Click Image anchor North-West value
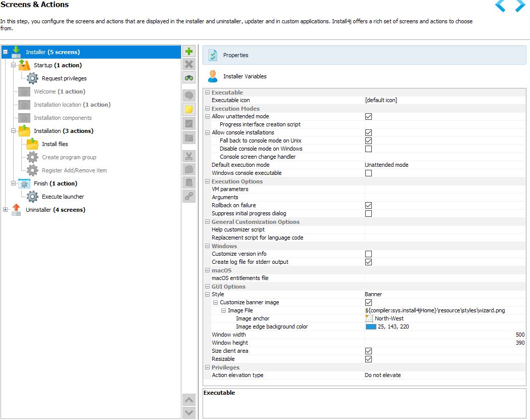This screenshot has width=530, height=420. click(x=389, y=318)
